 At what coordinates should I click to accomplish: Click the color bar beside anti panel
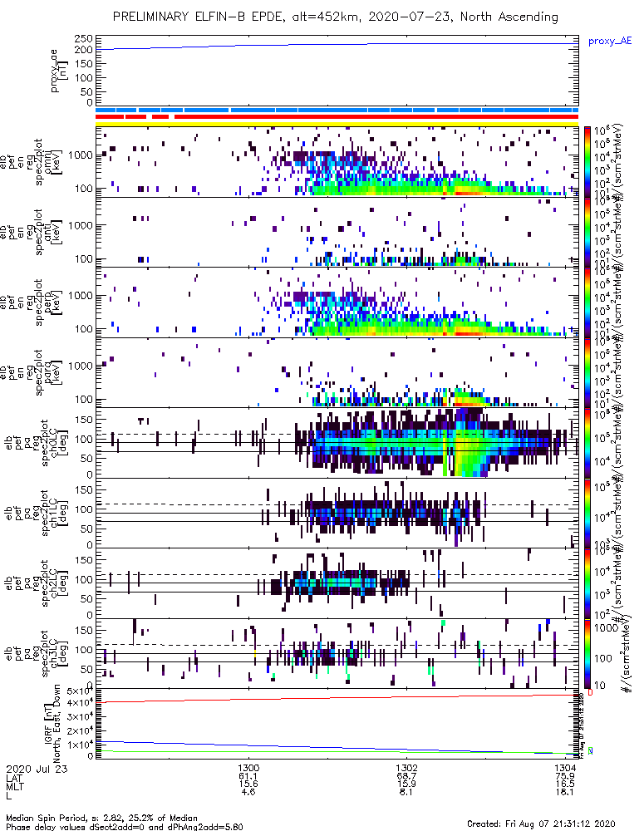[587, 232]
